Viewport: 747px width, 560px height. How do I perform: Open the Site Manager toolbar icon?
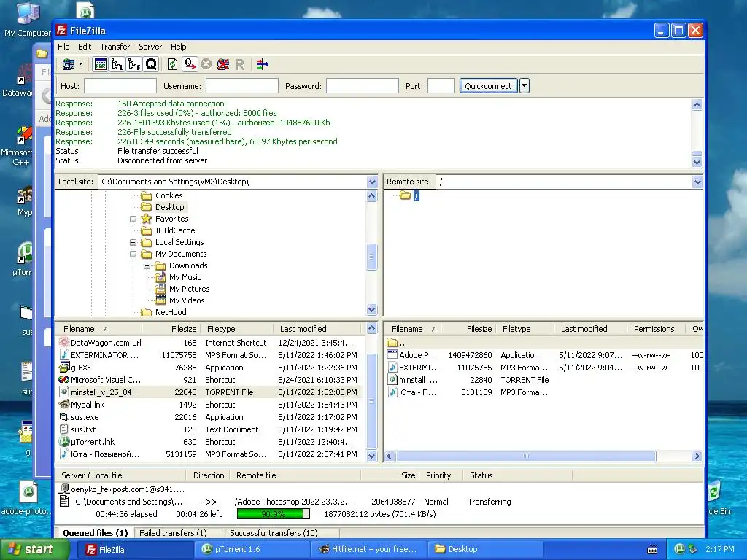[69, 64]
